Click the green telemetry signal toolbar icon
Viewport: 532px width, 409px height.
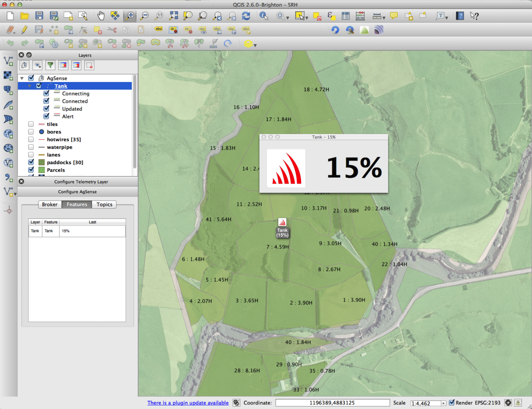coord(364,30)
